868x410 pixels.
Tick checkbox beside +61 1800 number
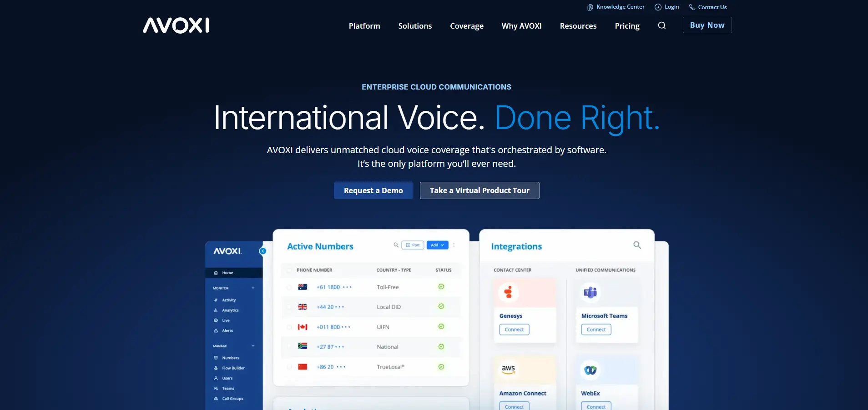(289, 287)
